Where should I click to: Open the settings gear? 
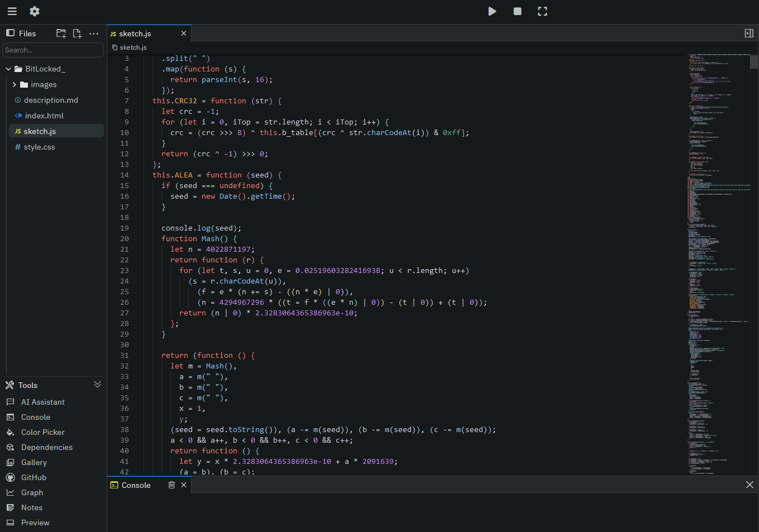tap(35, 11)
